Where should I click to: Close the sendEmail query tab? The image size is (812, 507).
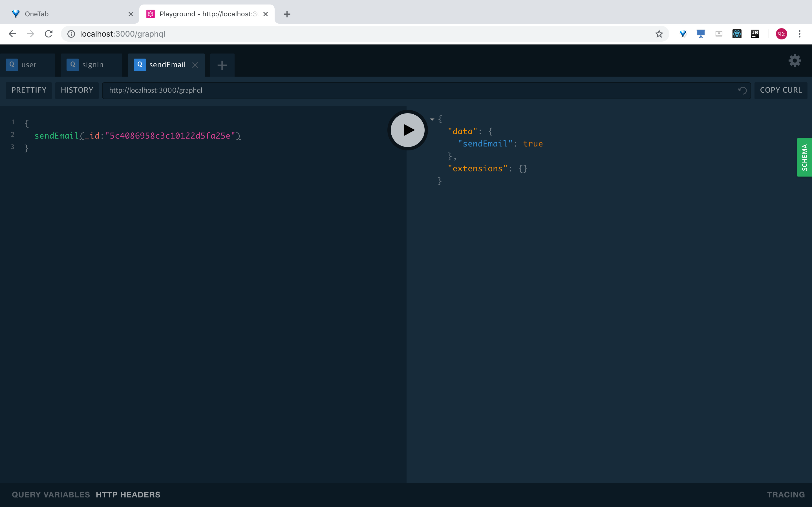click(x=195, y=65)
